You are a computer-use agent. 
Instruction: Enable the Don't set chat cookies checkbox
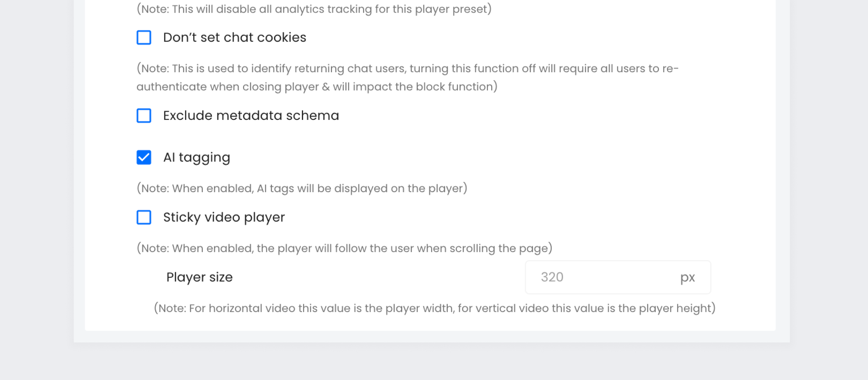144,38
